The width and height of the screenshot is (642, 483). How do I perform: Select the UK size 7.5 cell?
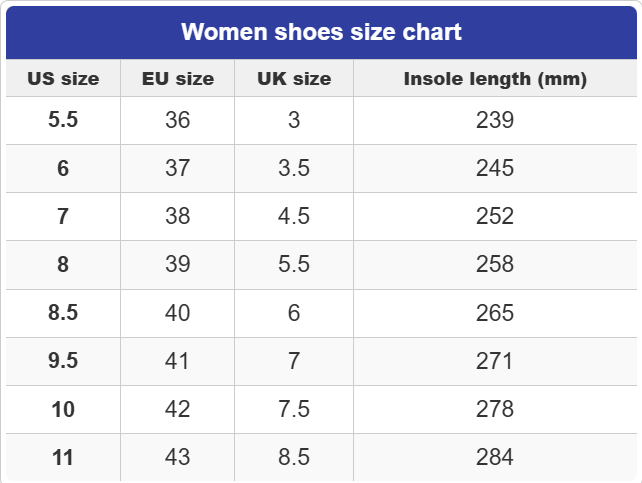pyautogui.click(x=294, y=409)
